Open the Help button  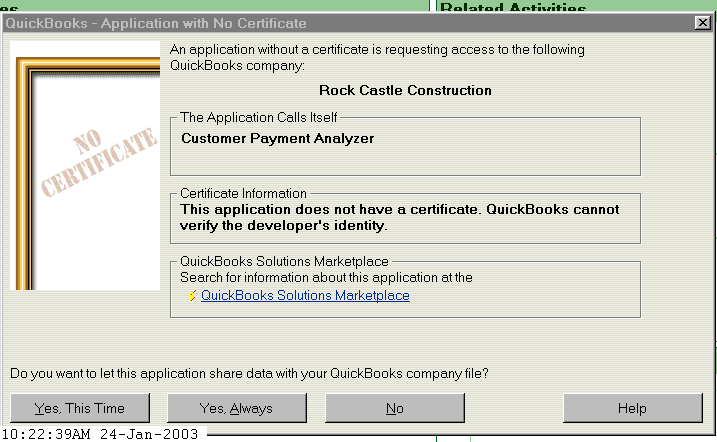(x=632, y=408)
